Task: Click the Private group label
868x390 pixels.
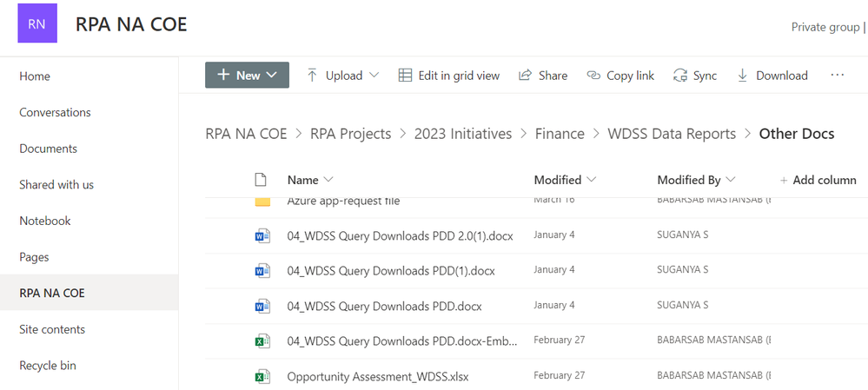Action: pos(825,27)
